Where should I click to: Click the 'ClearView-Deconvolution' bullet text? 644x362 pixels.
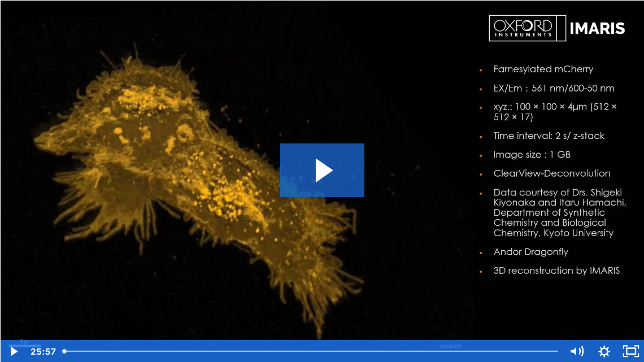(x=551, y=173)
